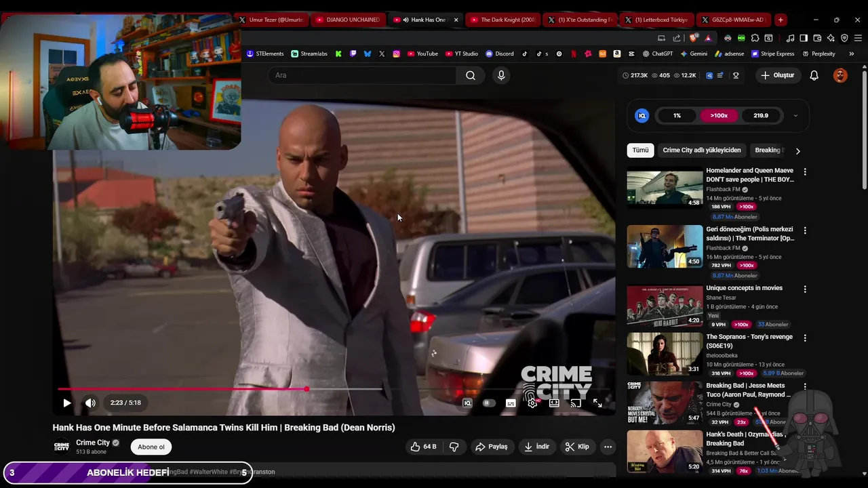This screenshot has height=488, width=868.
Task: Open options menu for Unique concepts video
Action: point(805,289)
